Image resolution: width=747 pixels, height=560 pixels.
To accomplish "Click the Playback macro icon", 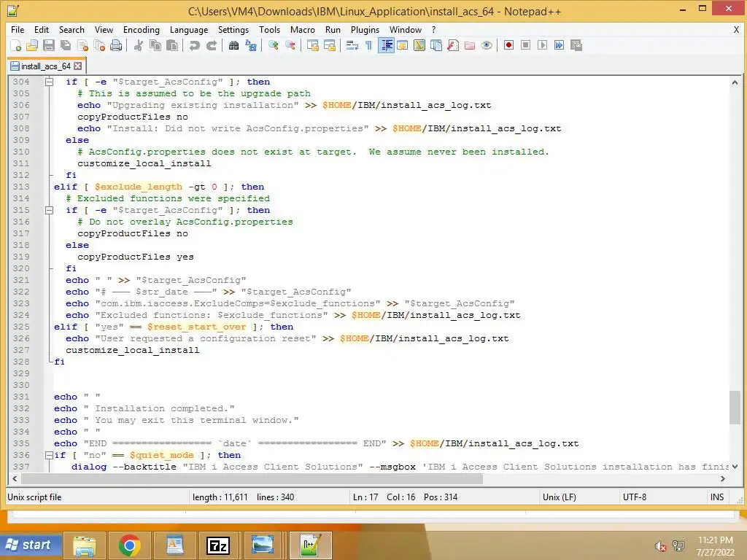I will (x=542, y=45).
